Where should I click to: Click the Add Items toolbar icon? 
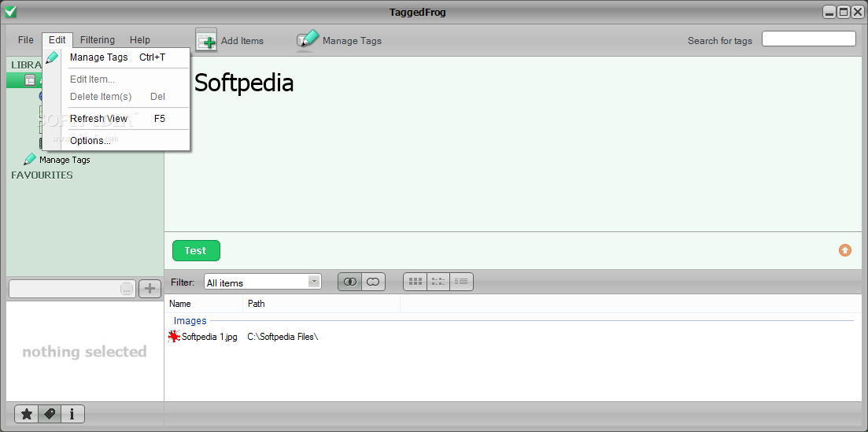point(206,40)
